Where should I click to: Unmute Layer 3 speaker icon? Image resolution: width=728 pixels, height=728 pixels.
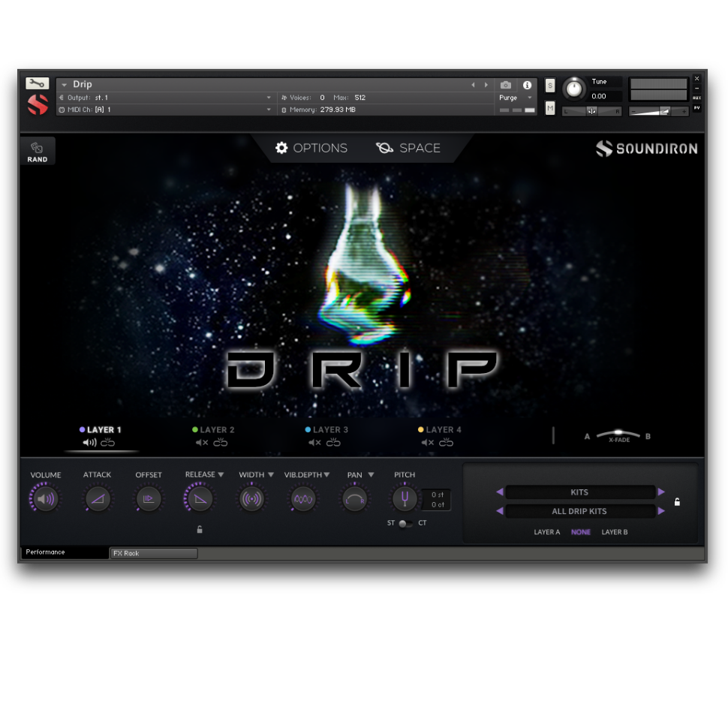tap(314, 443)
